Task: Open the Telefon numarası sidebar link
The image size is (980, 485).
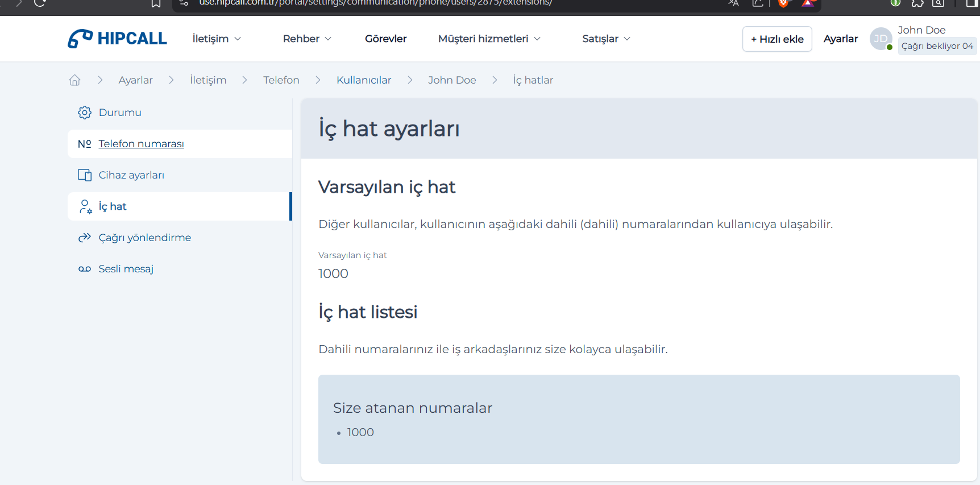Action: (141, 144)
